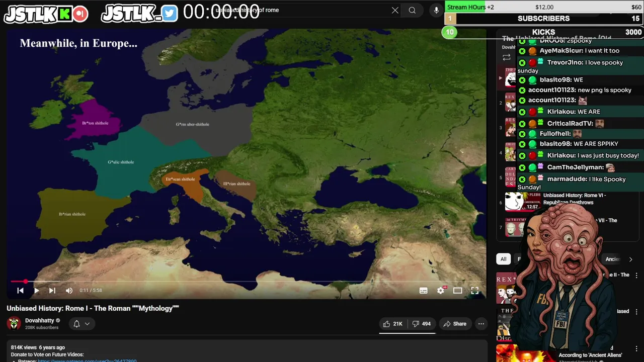Click TrevorJino username in chat
This screenshot has height=362, width=644.
tap(565, 62)
